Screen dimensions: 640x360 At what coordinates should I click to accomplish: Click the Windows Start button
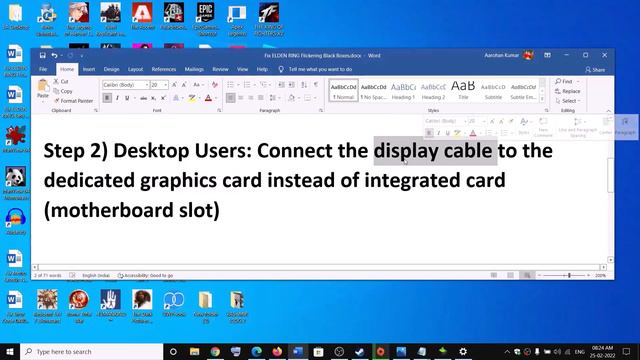[10, 351]
